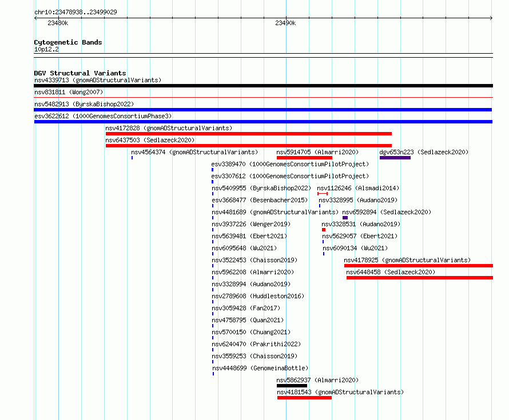509x420 pixels.
Task: Open nsv4172828 (gnomADStructuralVariants) label
Action: (169, 128)
